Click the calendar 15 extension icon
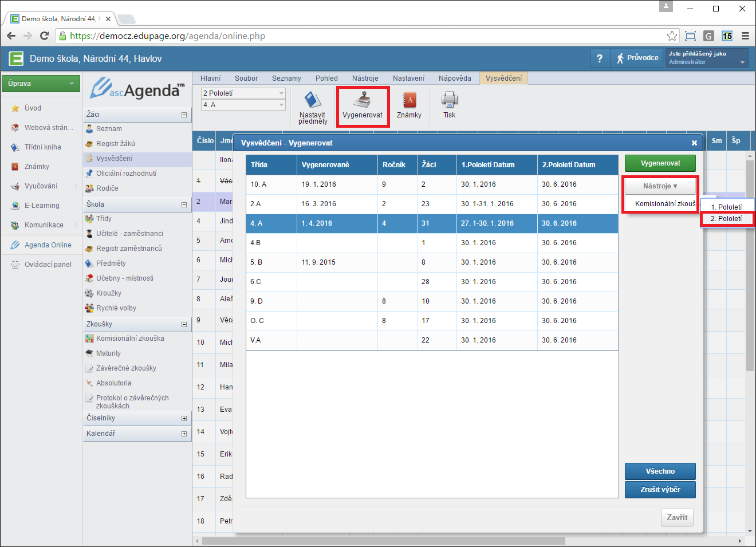The image size is (756, 547). pyautogui.click(x=727, y=36)
